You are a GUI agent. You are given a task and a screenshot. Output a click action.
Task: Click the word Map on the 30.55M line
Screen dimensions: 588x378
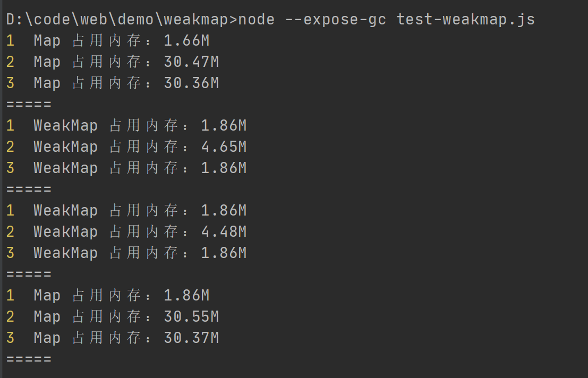pyautogui.click(x=47, y=317)
